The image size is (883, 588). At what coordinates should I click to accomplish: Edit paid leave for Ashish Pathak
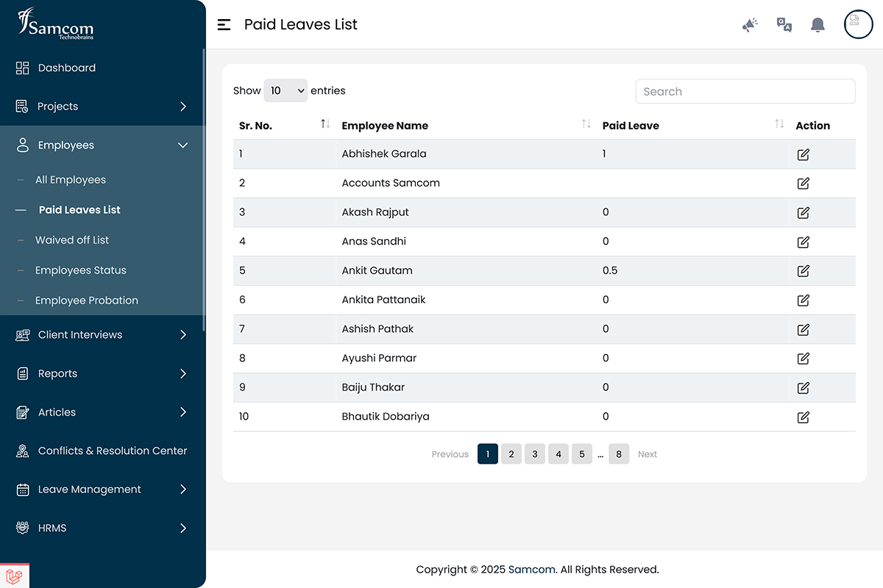(804, 330)
